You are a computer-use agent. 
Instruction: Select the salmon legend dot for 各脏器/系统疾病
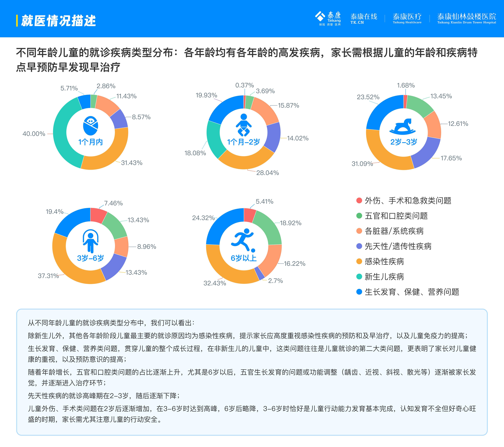(359, 231)
